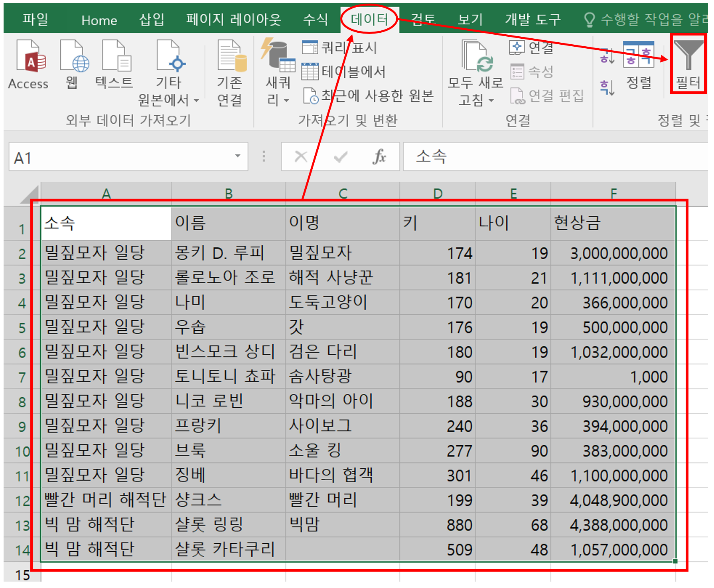Sort ascending with the top sort icon
This screenshot has height=588, width=714.
point(607,56)
